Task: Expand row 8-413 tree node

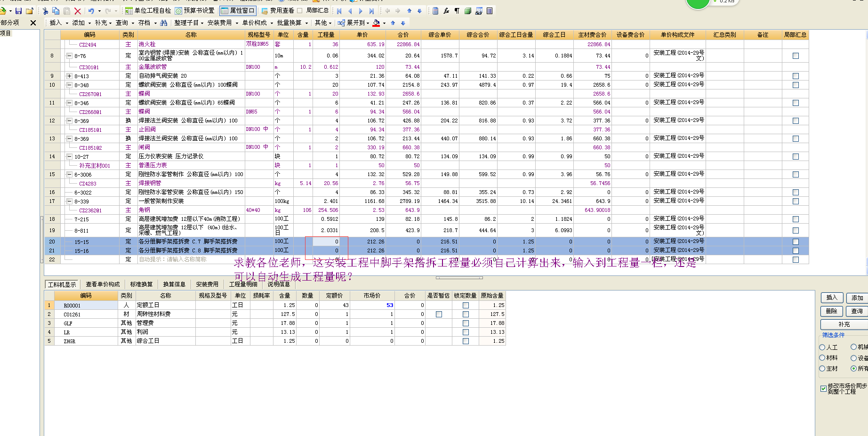Action: (69, 76)
